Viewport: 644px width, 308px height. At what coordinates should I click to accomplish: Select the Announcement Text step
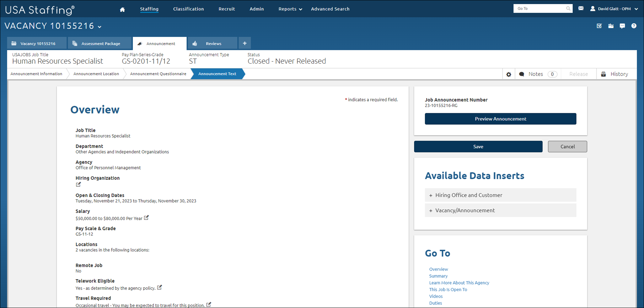coord(217,74)
